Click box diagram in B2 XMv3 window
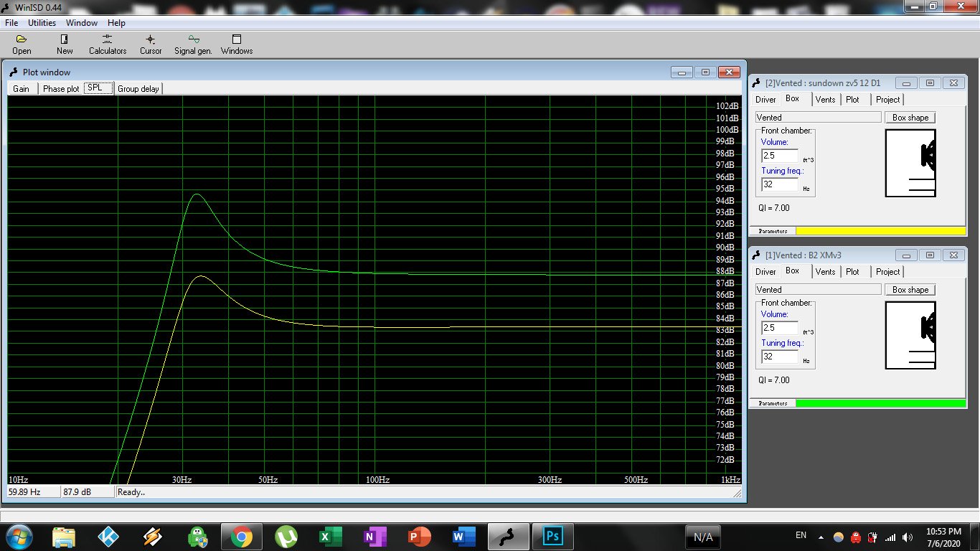Image resolution: width=980 pixels, height=551 pixels. pyautogui.click(x=910, y=335)
